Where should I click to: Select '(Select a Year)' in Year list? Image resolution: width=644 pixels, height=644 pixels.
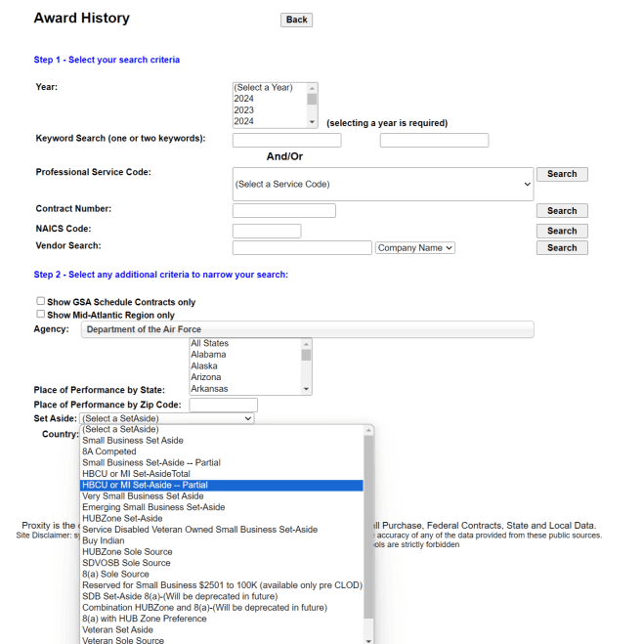pos(270,88)
